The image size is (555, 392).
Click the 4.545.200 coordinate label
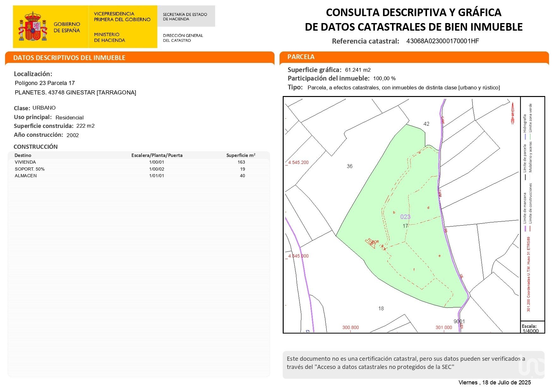click(298, 162)
